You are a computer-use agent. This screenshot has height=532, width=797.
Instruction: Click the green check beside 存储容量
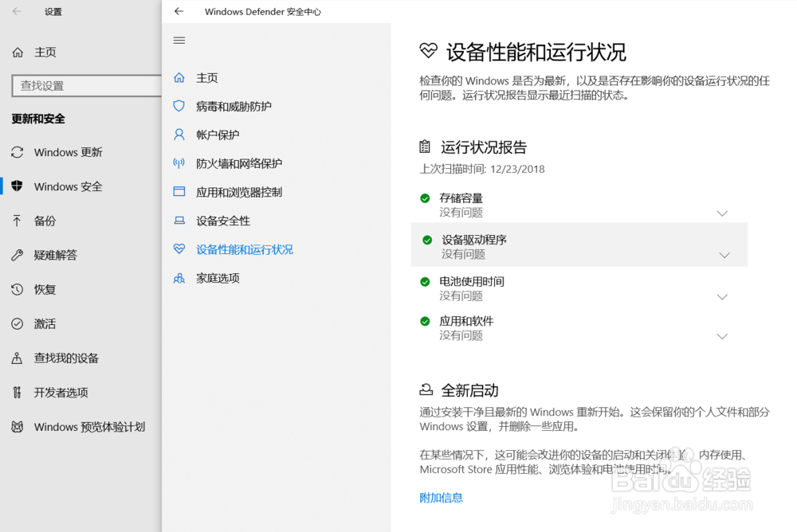(425, 198)
